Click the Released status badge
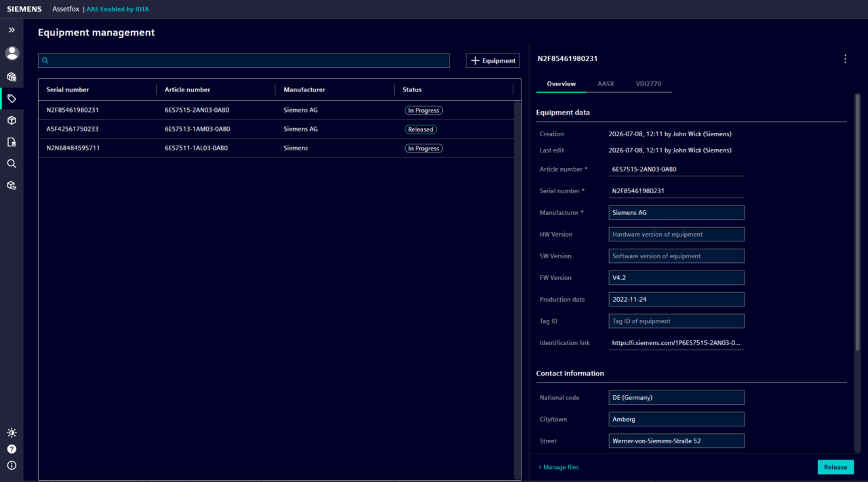Image resolution: width=868 pixels, height=482 pixels. (421, 129)
